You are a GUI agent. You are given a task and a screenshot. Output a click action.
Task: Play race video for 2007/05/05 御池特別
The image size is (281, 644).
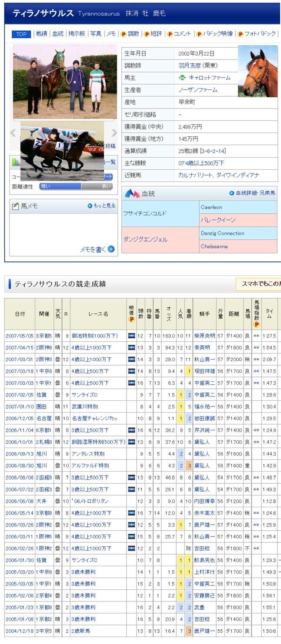coord(131,336)
